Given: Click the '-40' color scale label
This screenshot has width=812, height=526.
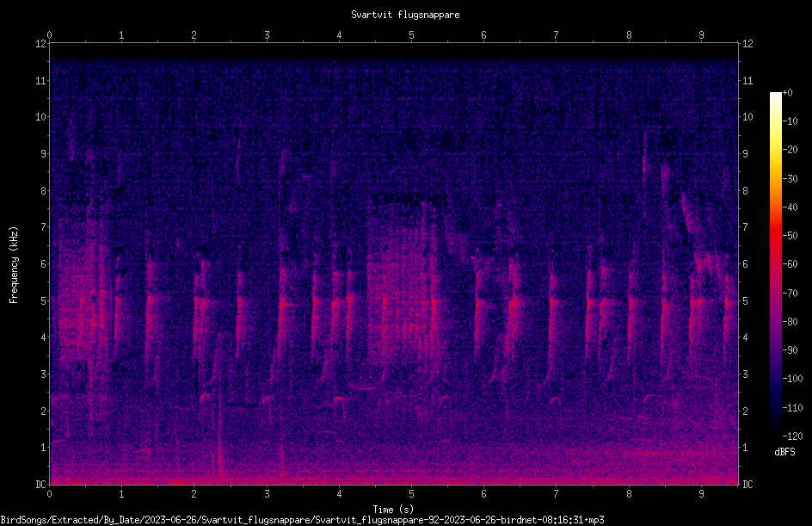Looking at the screenshot, I should tap(790, 207).
